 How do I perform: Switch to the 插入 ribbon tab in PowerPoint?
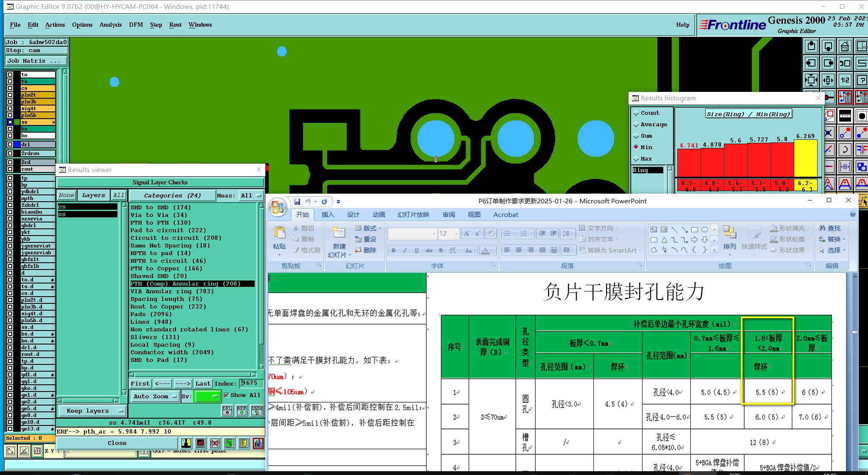pyautogui.click(x=328, y=215)
